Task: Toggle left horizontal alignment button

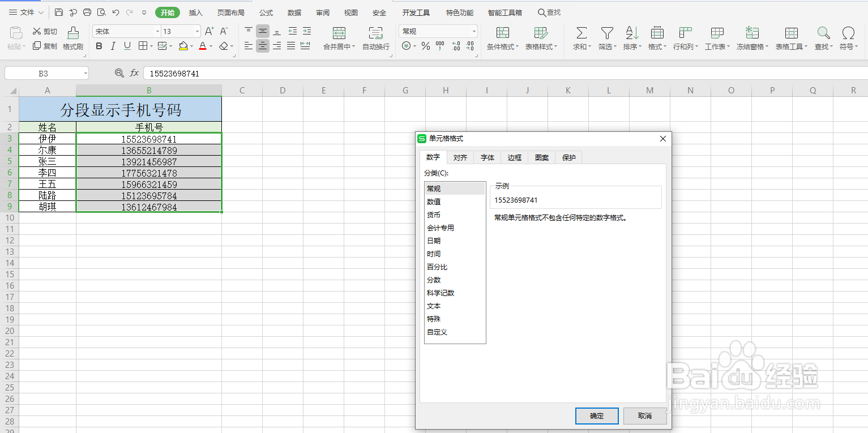Action: (249, 46)
